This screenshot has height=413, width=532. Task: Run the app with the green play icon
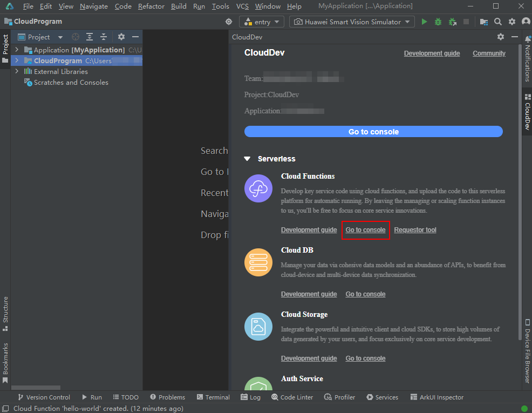tap(424, 22)
